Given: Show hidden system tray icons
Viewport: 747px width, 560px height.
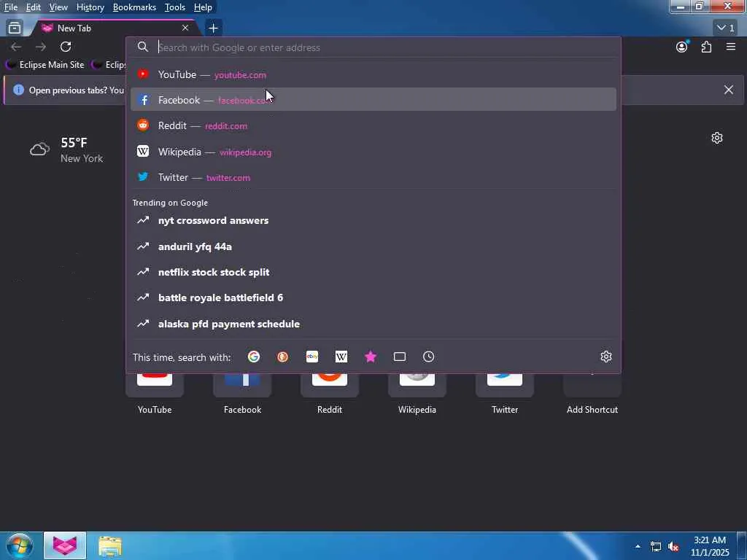Looking at the screenshot, I should point(638,546).
